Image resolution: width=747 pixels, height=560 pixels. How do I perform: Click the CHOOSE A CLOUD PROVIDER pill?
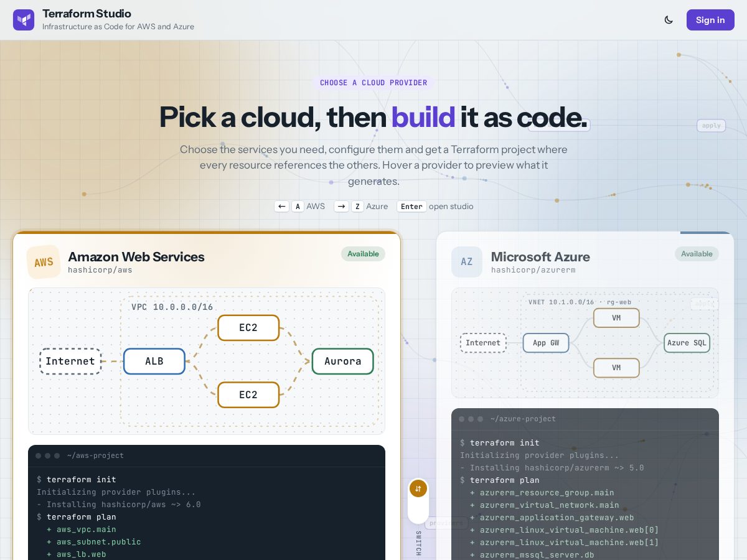point(374,83)
